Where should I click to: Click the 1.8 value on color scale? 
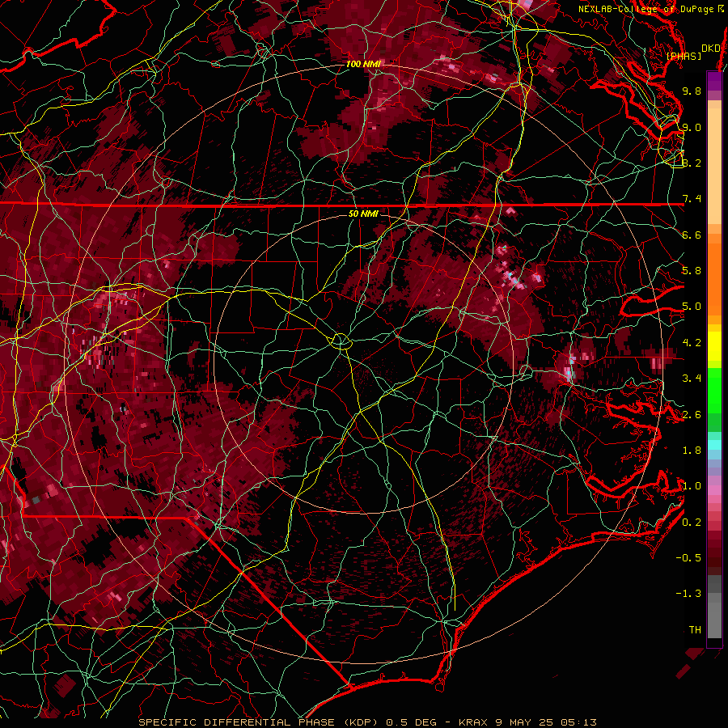pyautogui.click(x=692, y=451)
